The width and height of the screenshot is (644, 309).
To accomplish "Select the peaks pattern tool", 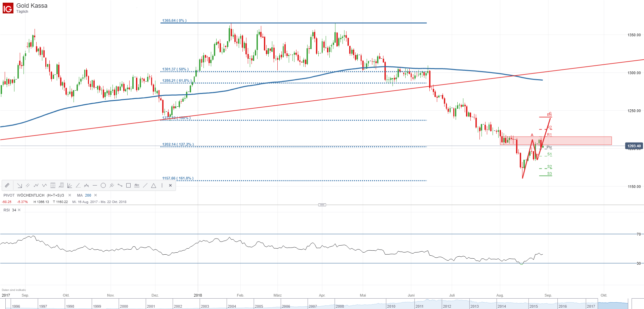I will [87, 185].
